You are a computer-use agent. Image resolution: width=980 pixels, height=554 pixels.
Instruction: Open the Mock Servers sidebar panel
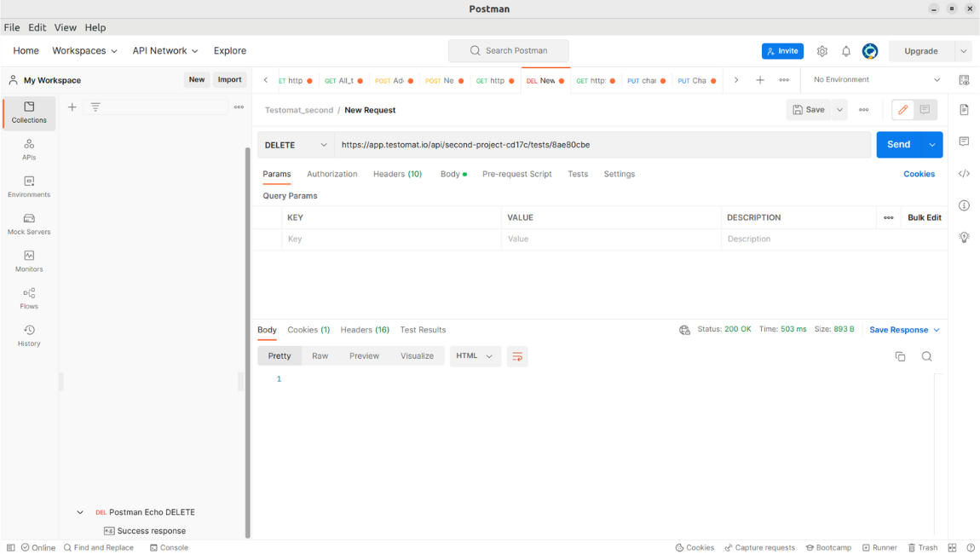click(29, 224)
